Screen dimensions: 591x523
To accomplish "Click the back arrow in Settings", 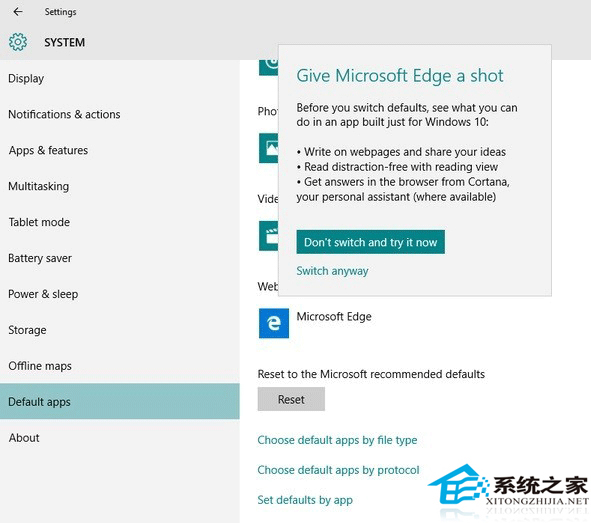I will pos(18,12).
